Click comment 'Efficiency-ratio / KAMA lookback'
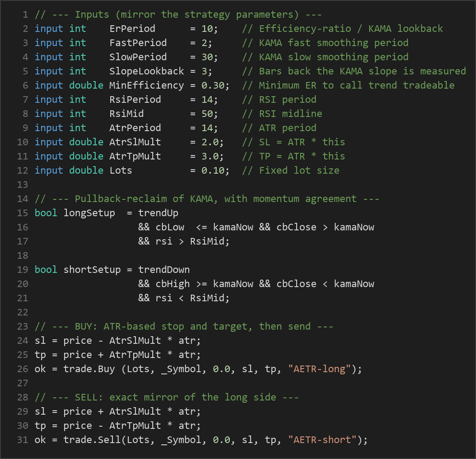The width and height of the screenshot is (476, 459). point(342,29)
